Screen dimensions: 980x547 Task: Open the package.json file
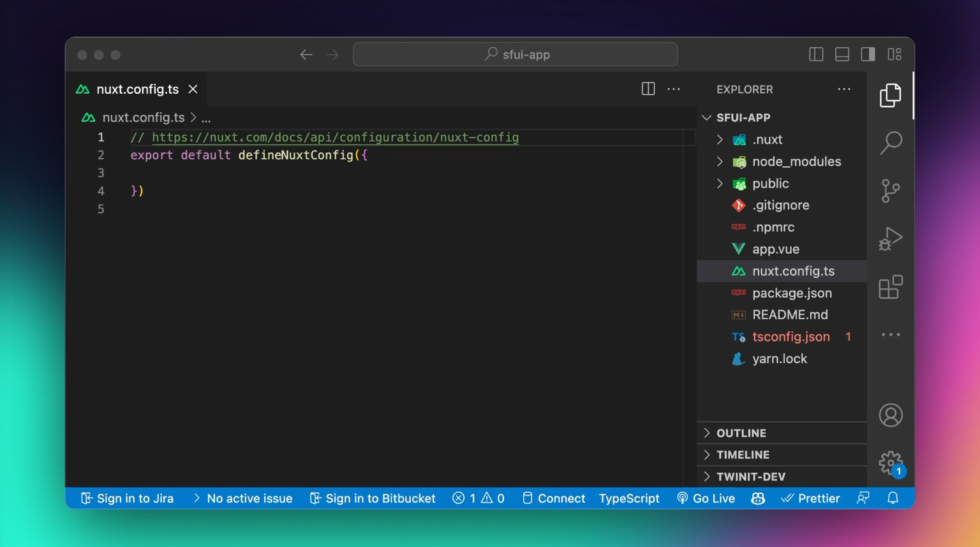coord(782,293)
